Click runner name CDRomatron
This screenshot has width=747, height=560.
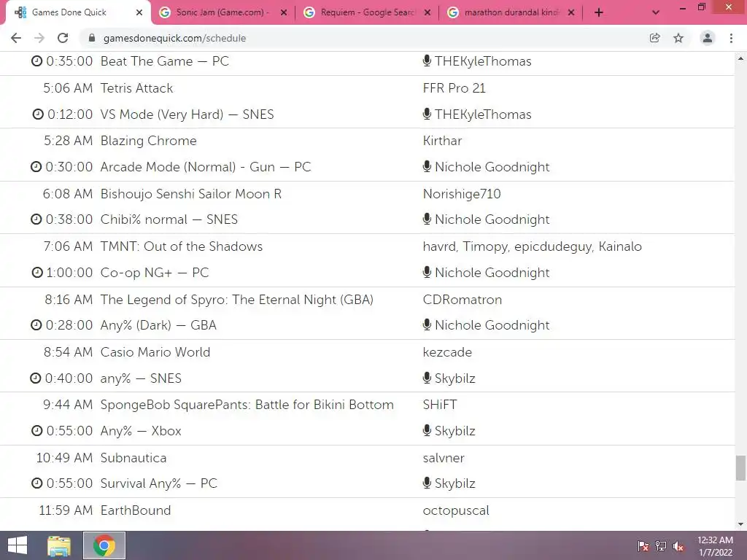(462, 300)
